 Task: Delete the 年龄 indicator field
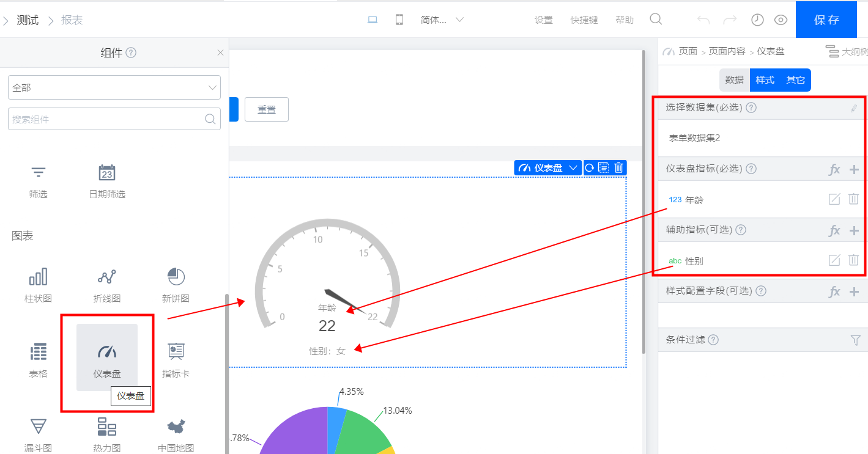pos(854,199)
